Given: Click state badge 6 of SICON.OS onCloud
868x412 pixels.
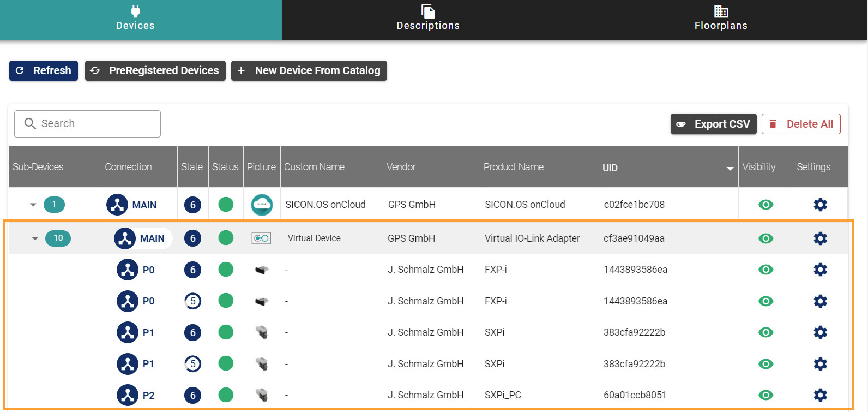Looking at the screenshot, I should coord(192,205).
